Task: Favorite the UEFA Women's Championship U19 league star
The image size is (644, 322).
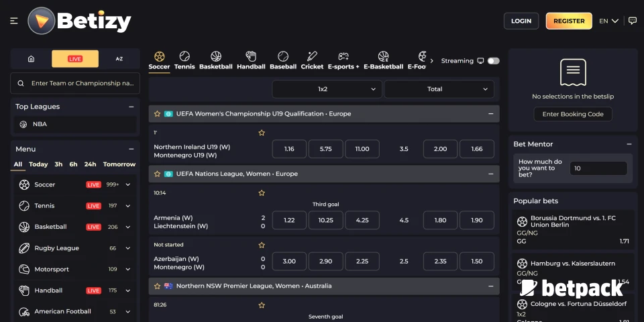Action: pos(157,114)
